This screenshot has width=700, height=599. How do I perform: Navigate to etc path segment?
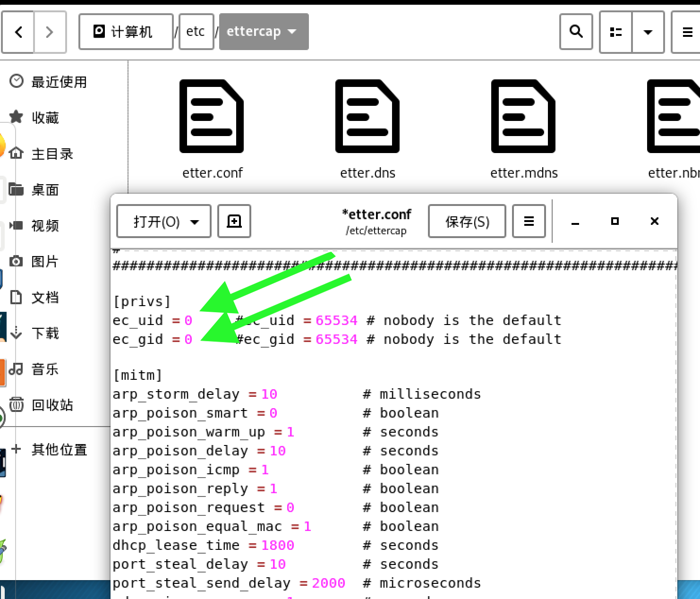(196, 32)
